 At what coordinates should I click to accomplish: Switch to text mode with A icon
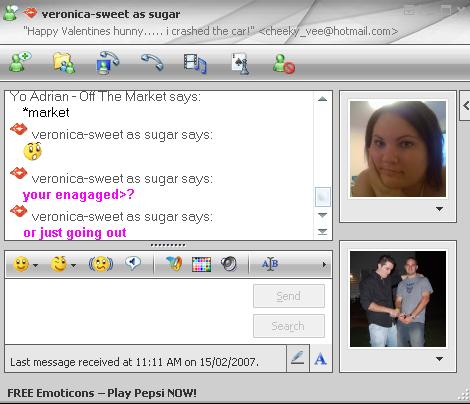point(320,359)
